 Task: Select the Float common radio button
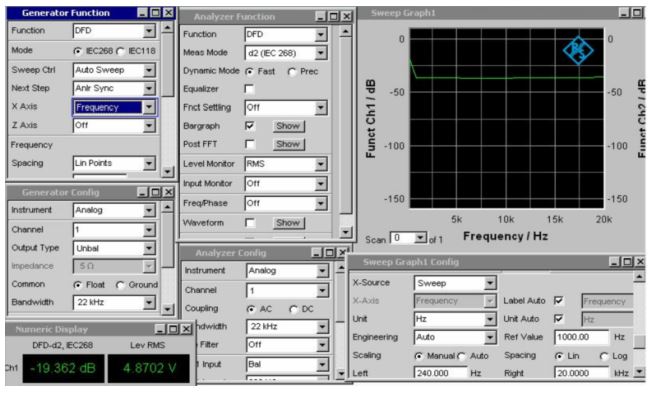point(78,285)
